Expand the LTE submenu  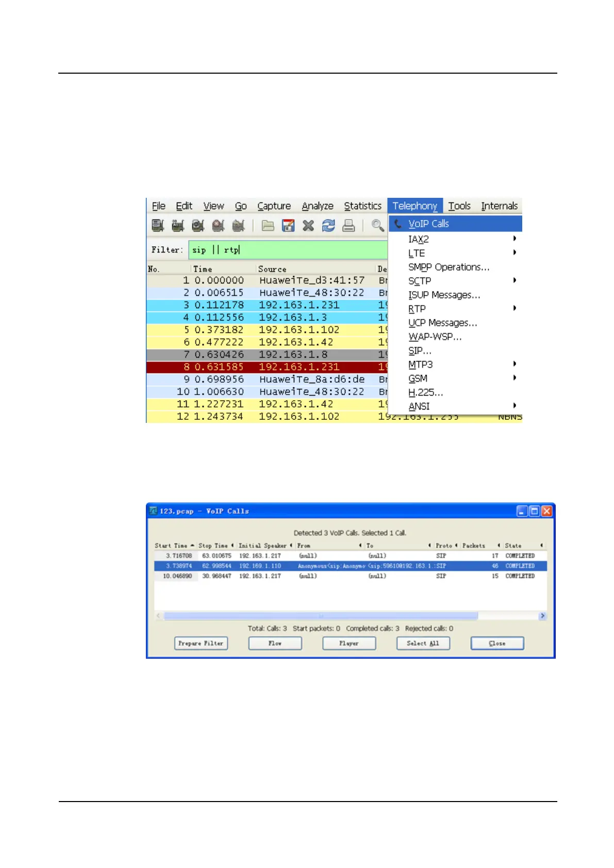[x=456, y=253]
